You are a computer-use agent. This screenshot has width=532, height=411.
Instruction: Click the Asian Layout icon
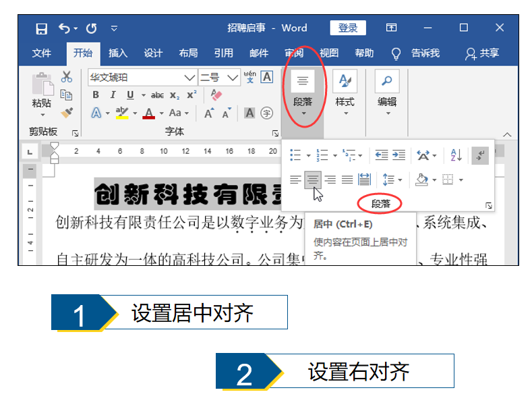(423, 156)
